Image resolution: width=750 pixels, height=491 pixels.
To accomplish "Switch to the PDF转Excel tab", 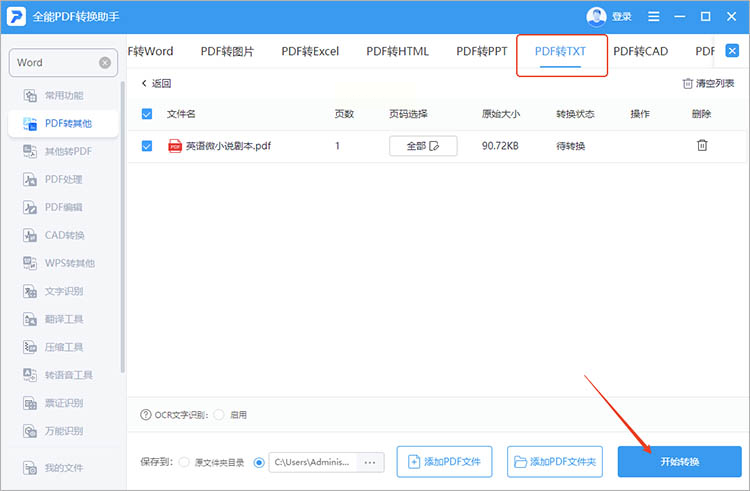I will [x=310, y=51].
